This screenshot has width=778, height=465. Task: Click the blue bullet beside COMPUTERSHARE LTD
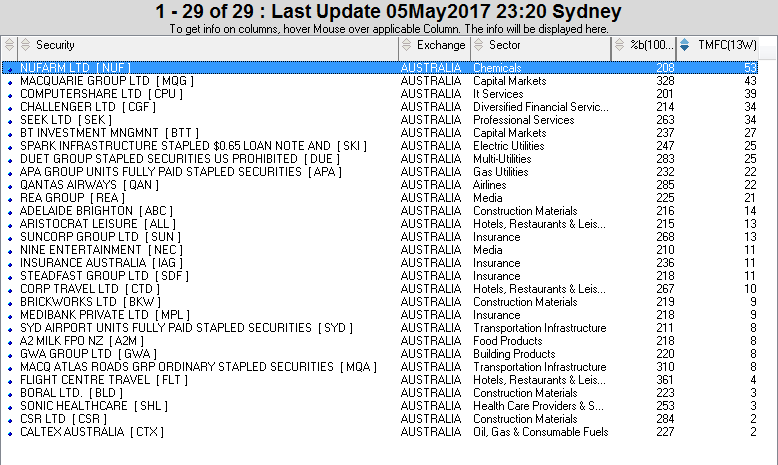coord(10,95)
